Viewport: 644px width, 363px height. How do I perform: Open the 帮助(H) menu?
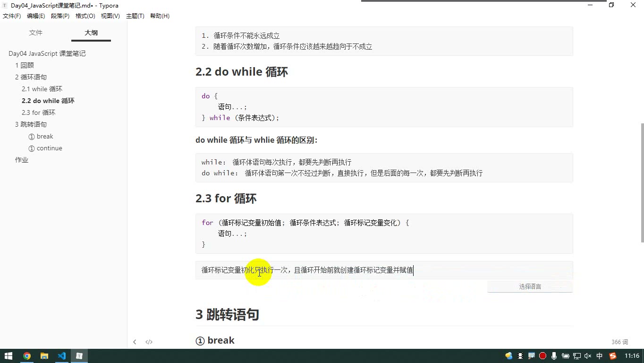pyautogui.click(x=160, y=16)
